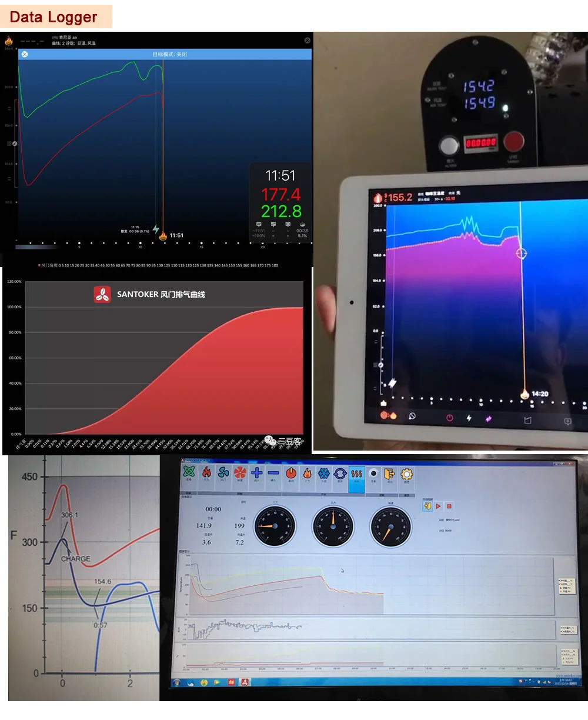This screenshot has height=720, width=588.
Task: Click the right drum speed gauge dial
Action: click(390, 526)
